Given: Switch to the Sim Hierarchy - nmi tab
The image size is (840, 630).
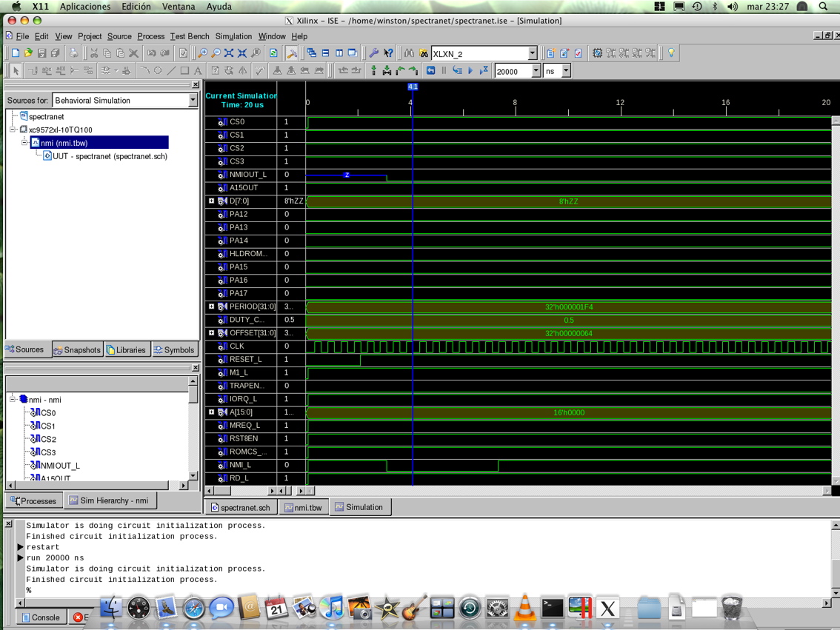Looking at the screenshot, I should [x=110, y=500].
